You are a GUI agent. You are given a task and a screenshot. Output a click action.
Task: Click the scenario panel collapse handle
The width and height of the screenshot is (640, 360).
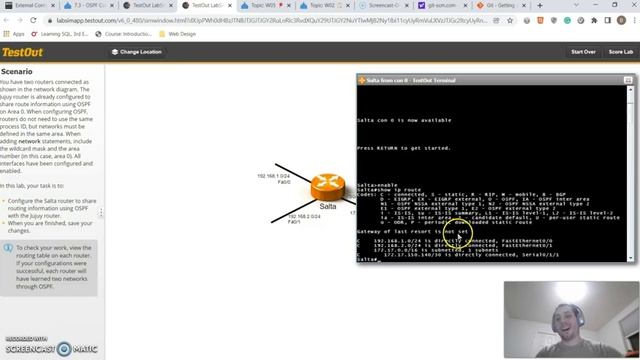101,212
